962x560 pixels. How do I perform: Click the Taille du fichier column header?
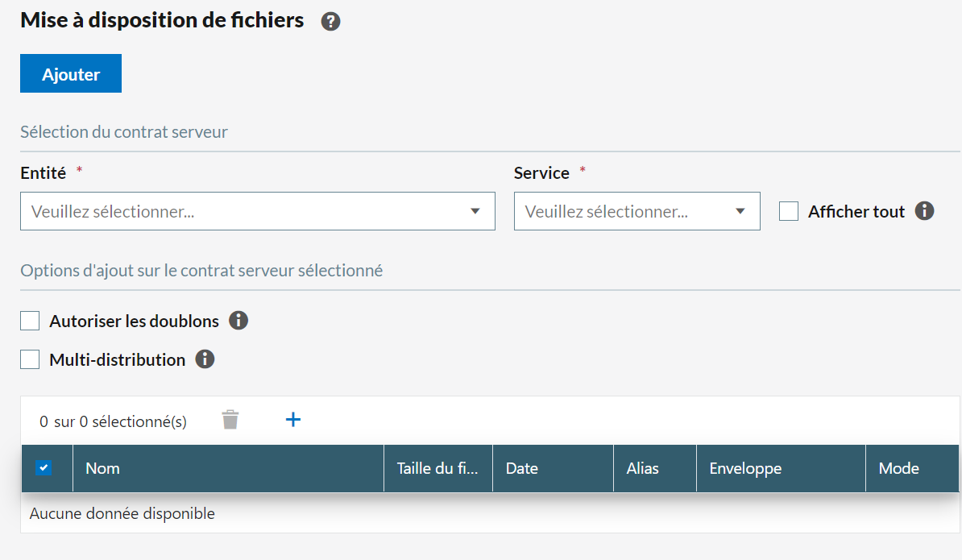click(x=437, y=468)
